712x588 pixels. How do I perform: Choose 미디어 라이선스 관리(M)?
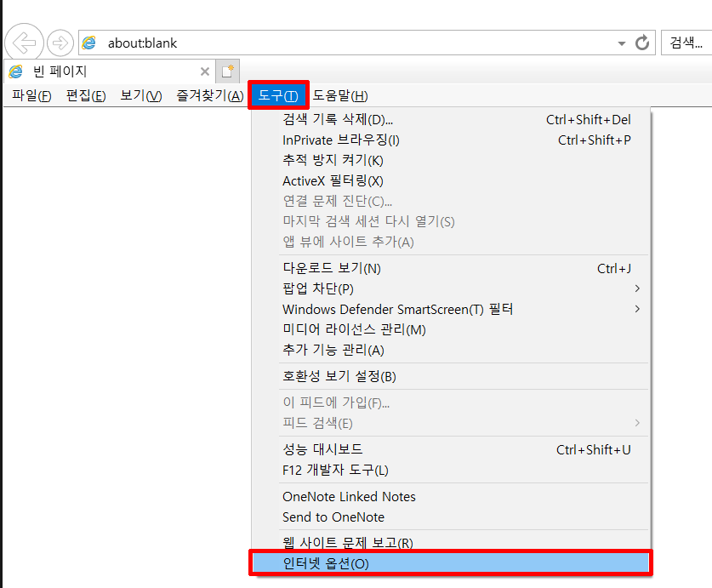[452, 329]
